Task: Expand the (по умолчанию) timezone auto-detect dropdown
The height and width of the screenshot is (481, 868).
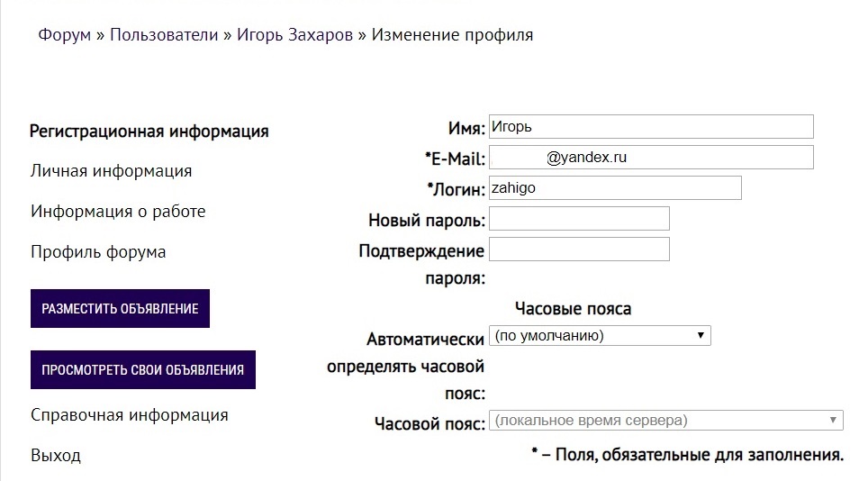Action: [x=599, y=336]
